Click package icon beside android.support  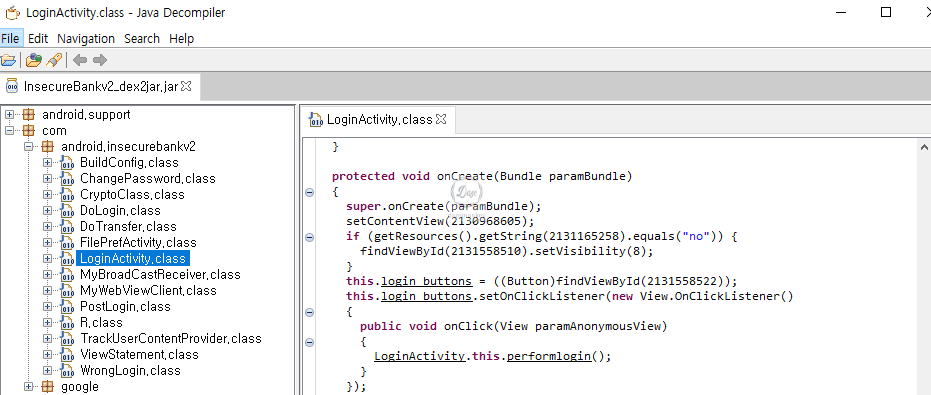[28, 115]
